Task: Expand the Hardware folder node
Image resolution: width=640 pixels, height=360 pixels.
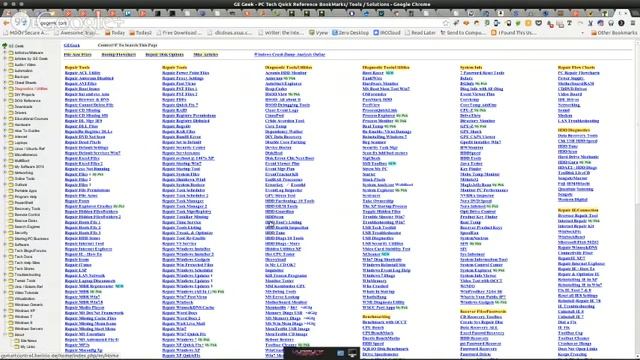Action: pos(5,124)
